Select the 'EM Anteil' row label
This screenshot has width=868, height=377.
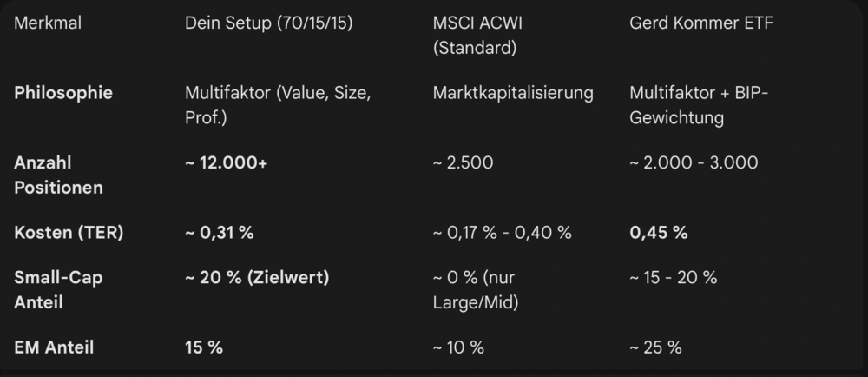(x=54, y=347)
